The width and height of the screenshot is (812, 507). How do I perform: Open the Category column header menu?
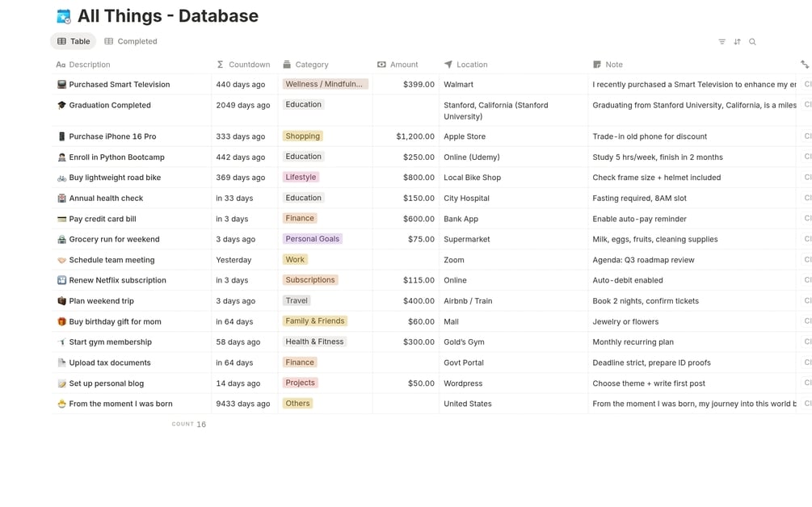[311, 65]
